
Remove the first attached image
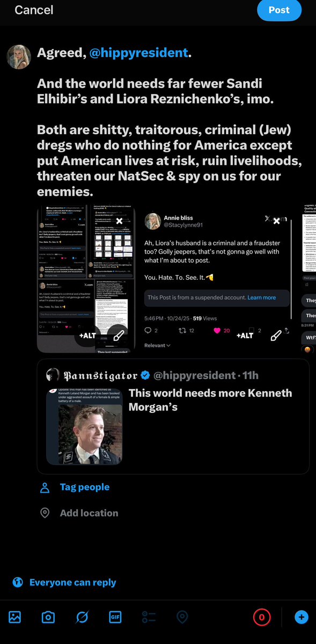(x=119, y=221)
